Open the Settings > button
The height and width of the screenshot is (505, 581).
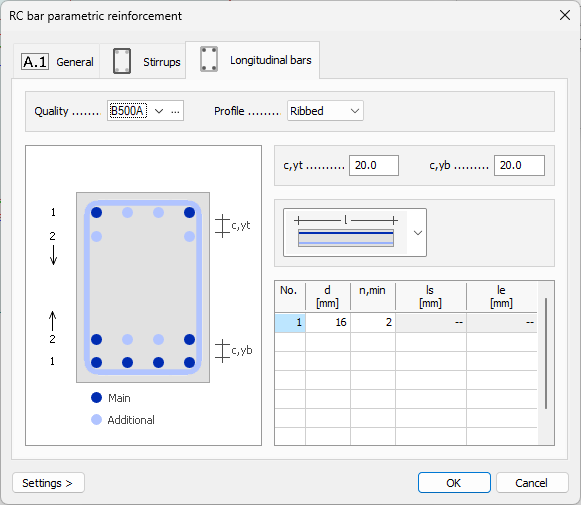[48, 483]
